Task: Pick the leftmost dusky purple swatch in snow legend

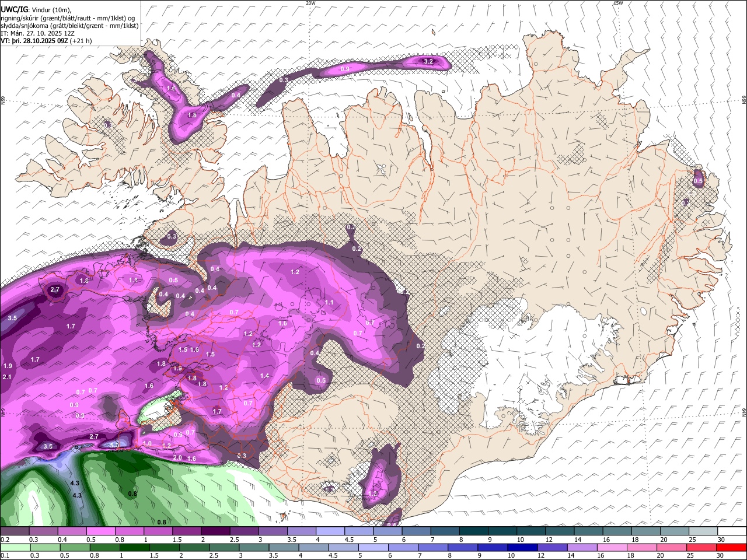Action: (x=15, y=531)
